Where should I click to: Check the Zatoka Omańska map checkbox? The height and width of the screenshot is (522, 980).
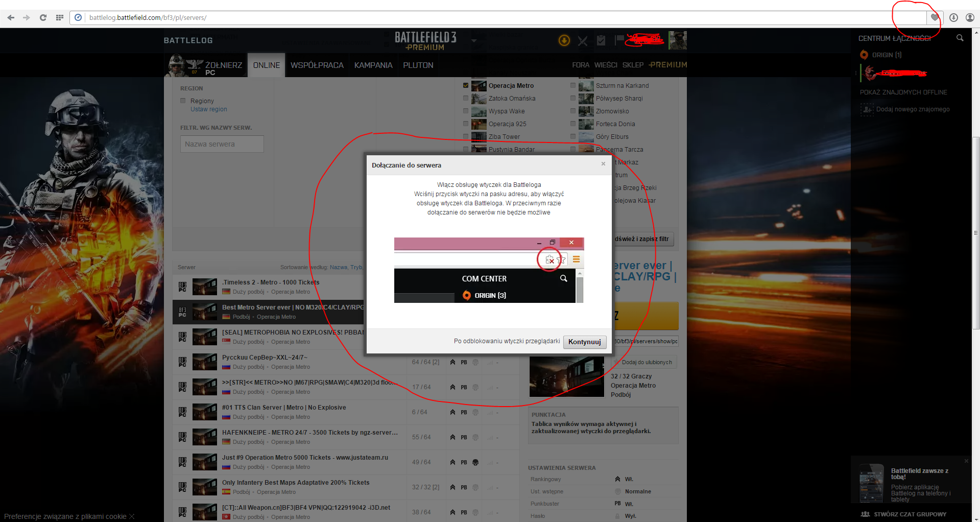coord(466,98)
